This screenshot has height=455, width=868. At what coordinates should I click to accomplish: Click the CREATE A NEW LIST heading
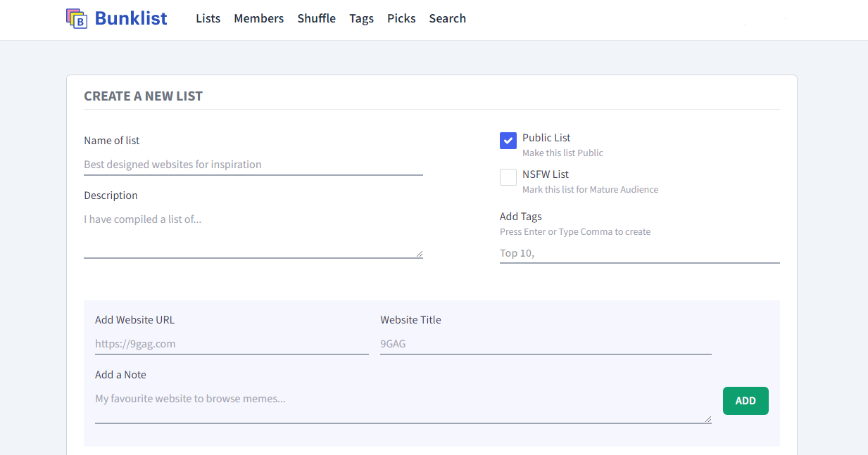144,96
